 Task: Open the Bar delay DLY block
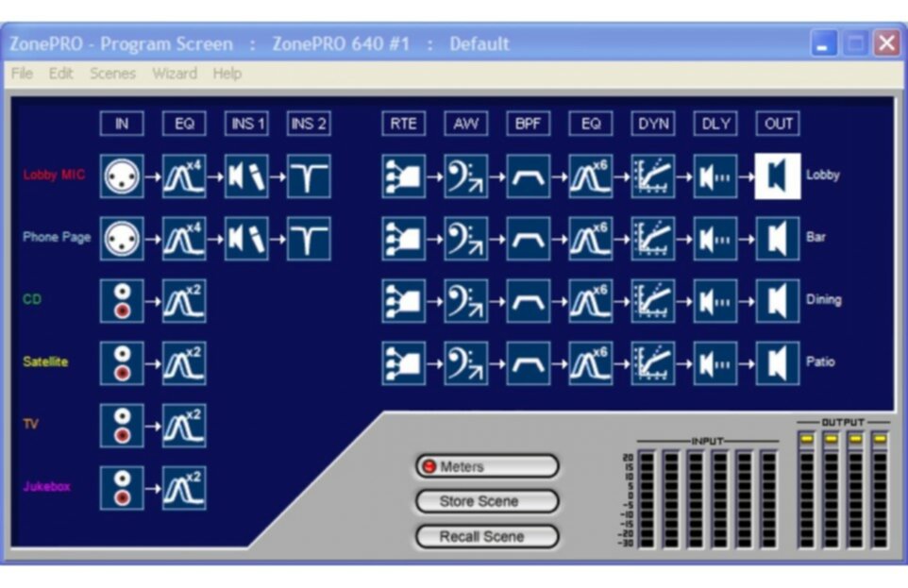(715, 238)
